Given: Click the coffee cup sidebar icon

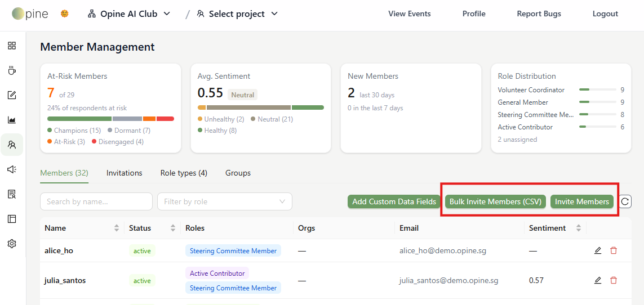Looking at the screenshot, I should pyautogui.click(x=12, y=70).
